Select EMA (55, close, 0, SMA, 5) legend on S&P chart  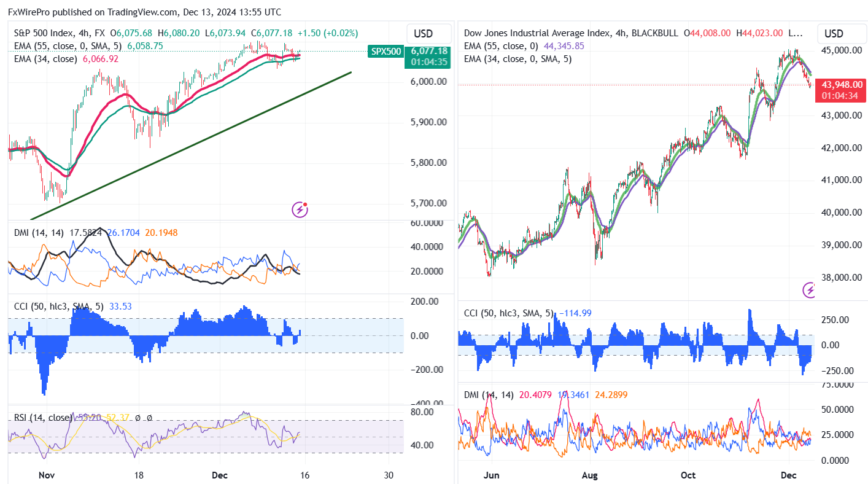(x=69, y=45)
